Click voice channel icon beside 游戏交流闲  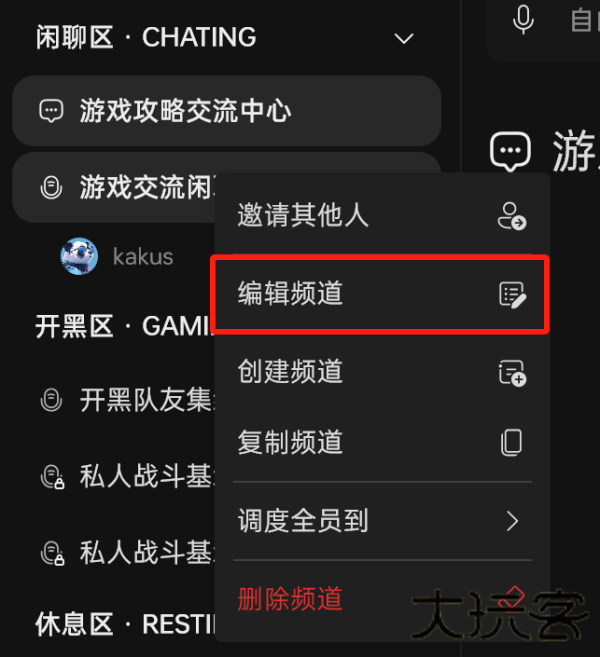point(51,187)
